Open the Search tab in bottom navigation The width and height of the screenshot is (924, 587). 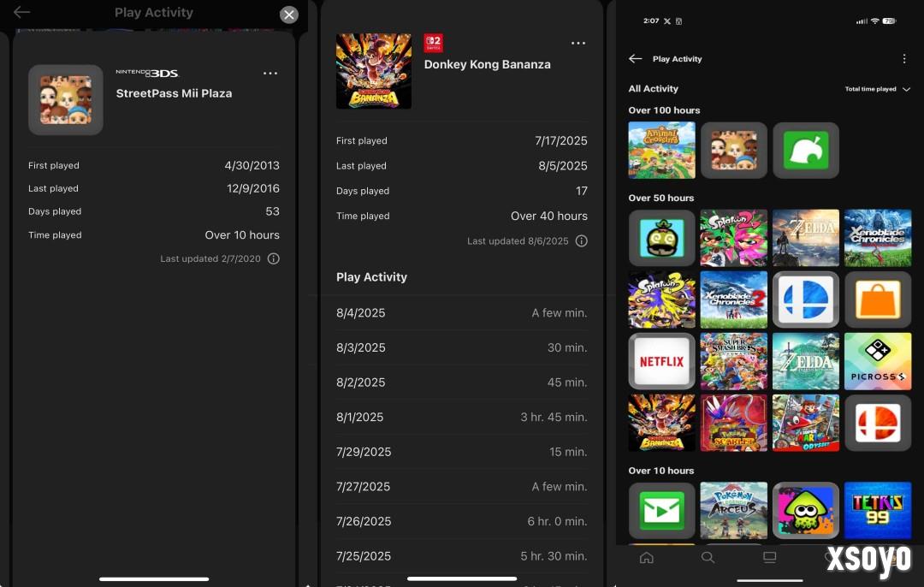(708, 558)
